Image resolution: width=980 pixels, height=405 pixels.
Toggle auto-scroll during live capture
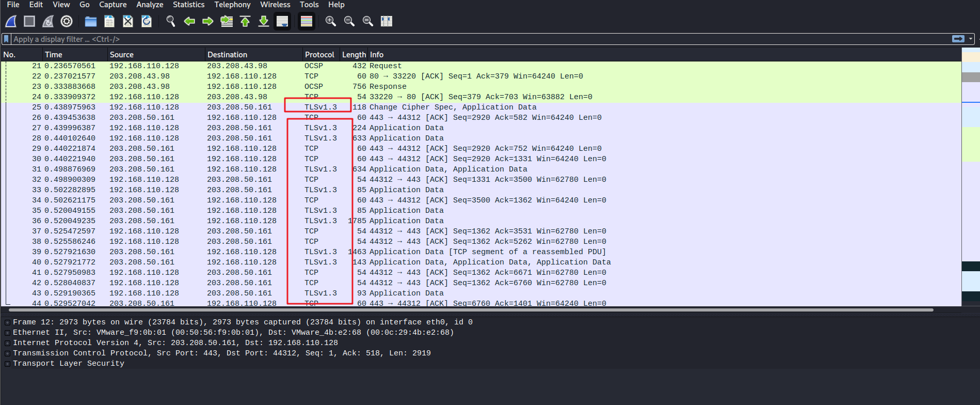click(x=282, y=21)
